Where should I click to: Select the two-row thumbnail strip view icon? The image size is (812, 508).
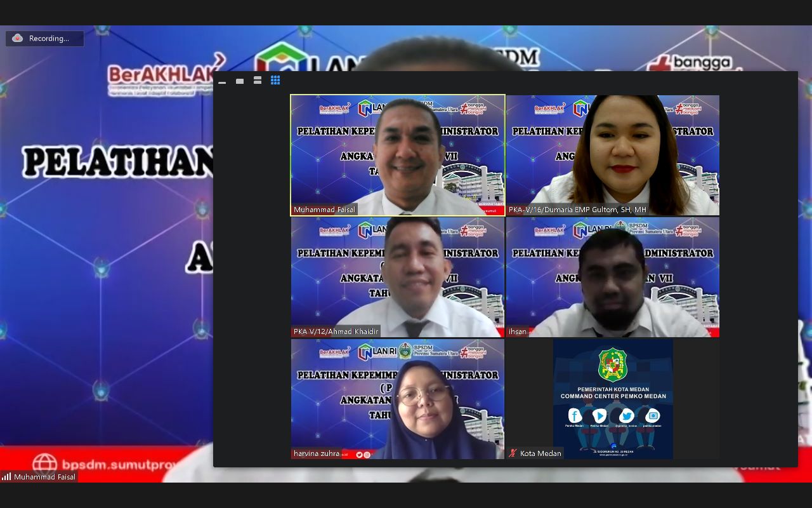tap(258, 80)
